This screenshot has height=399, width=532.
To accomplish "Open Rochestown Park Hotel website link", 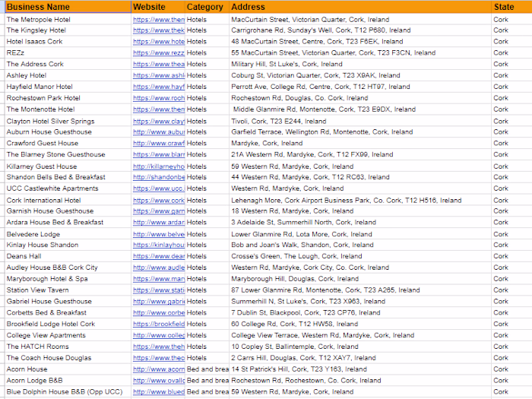I will 159,98.
